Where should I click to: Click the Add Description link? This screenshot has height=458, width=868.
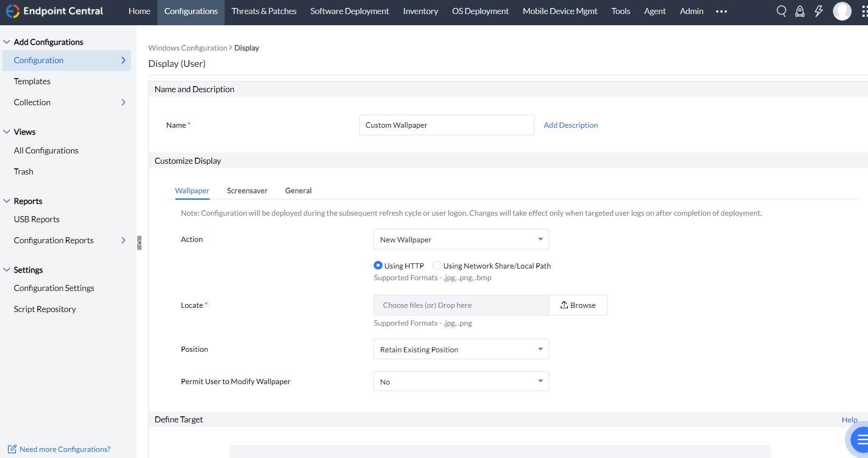[x=571, y=125]
